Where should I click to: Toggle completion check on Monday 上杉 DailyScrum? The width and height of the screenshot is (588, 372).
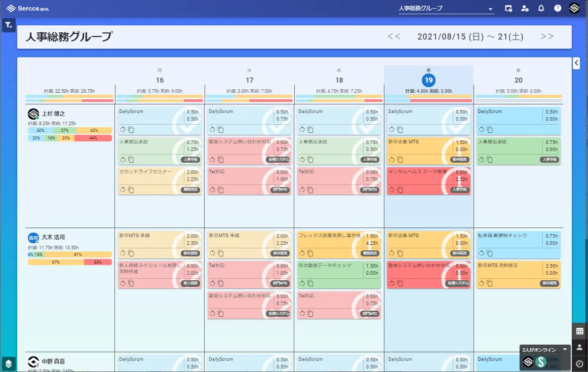187,122
